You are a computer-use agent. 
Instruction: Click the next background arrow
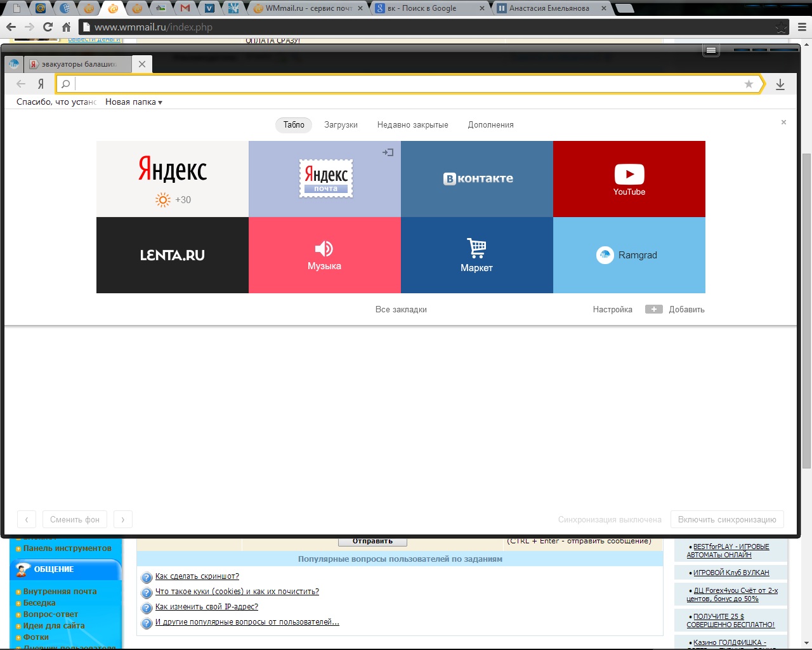click(x=123, y=519)
